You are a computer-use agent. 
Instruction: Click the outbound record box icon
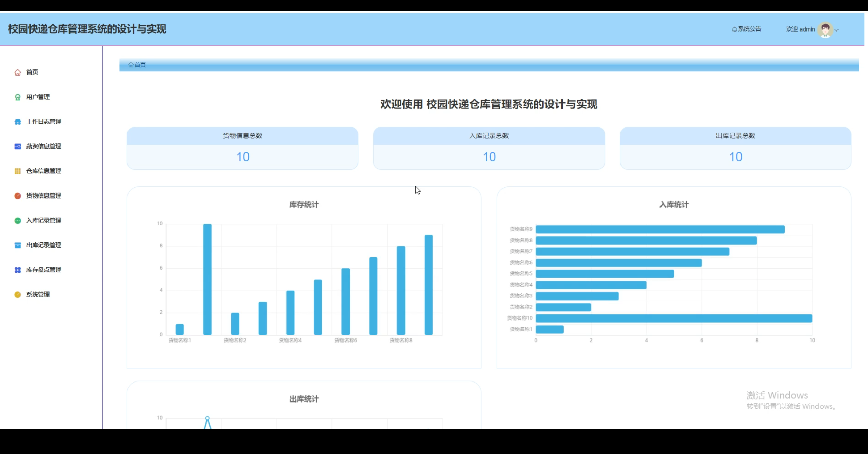18,245
